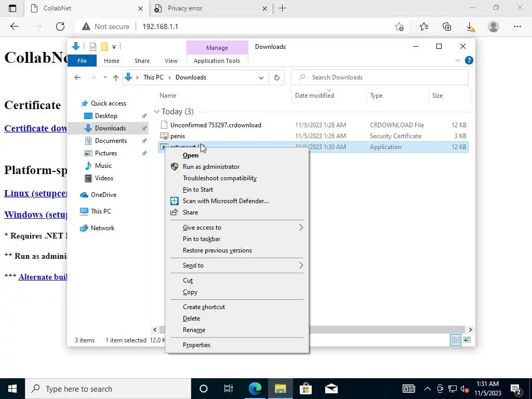
Task: Open Windows Start menu
Action: [12, 389]
